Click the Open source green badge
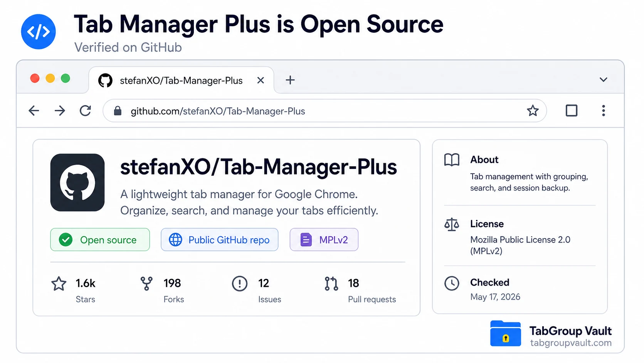This screenshot has height=363, width=644. (100, 240)
